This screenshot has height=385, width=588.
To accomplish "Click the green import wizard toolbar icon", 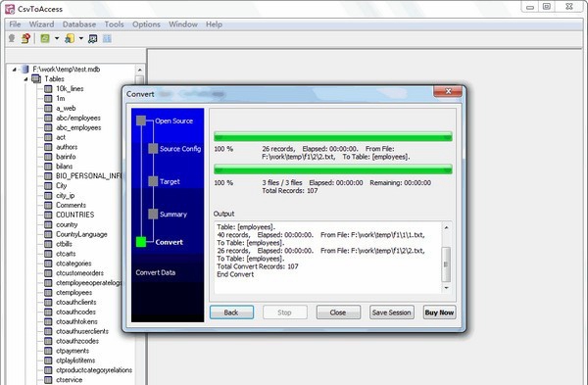I will [45, 38].
